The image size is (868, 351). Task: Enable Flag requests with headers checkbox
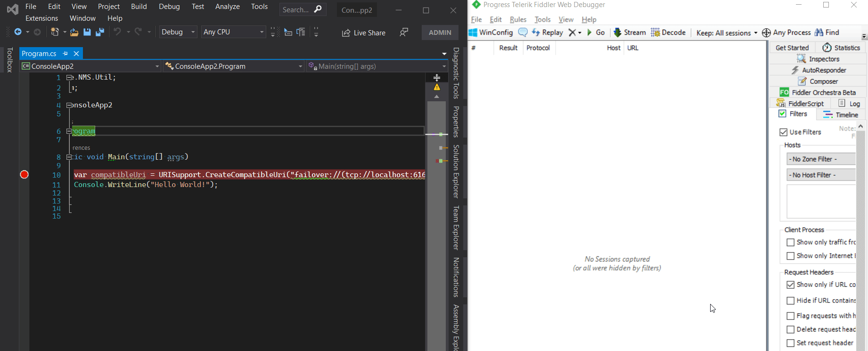click(x=791, y=316)
